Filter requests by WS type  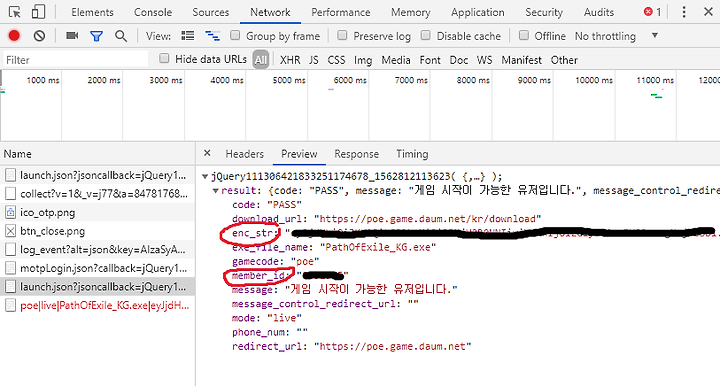click(x=484, y=60)
